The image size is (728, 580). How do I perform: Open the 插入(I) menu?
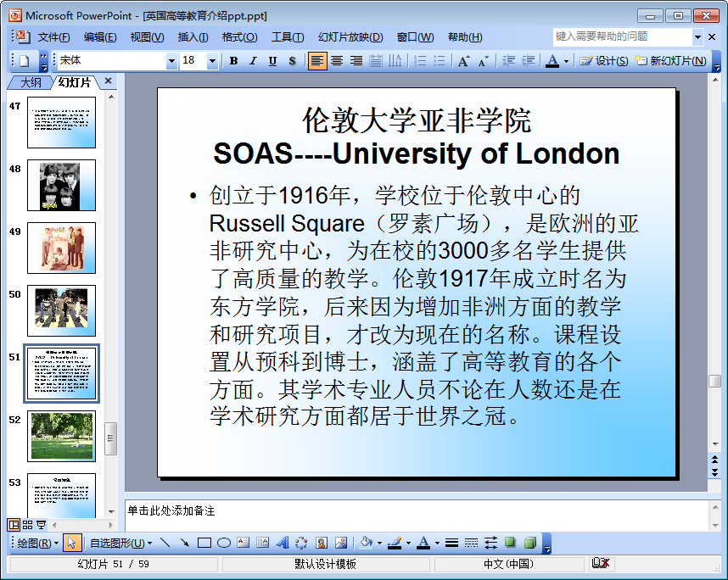193,37
